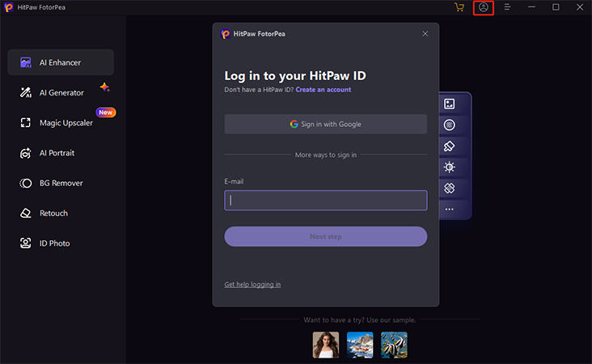Open BG Remover from sidebar

[x=61, y=183]
